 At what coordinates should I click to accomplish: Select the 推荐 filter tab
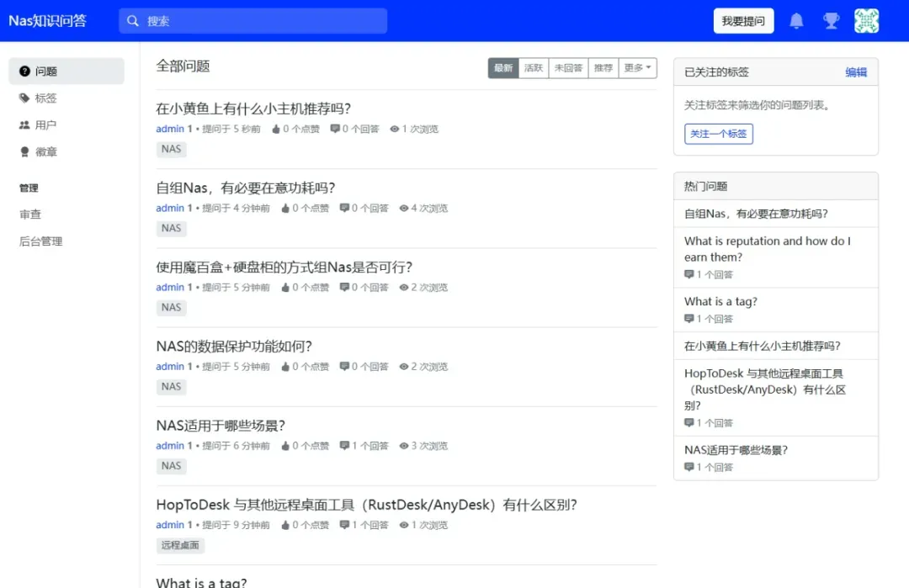tap(603, 68)
